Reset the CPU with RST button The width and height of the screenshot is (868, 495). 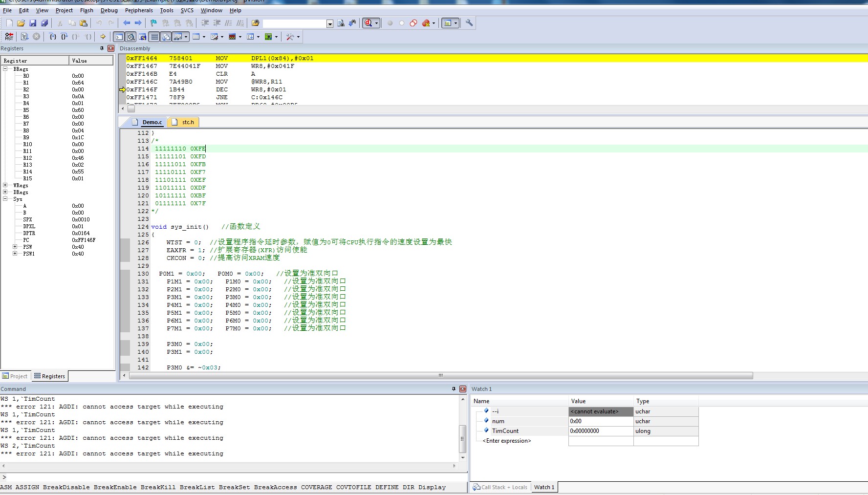(x=9, y=37)
